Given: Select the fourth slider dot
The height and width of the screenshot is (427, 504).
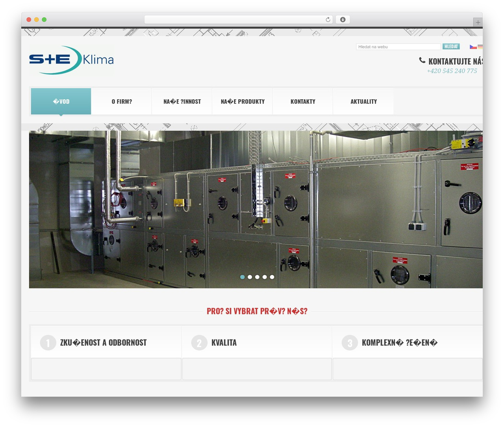Looking at the screenshot, I should (x=265, y=277).
